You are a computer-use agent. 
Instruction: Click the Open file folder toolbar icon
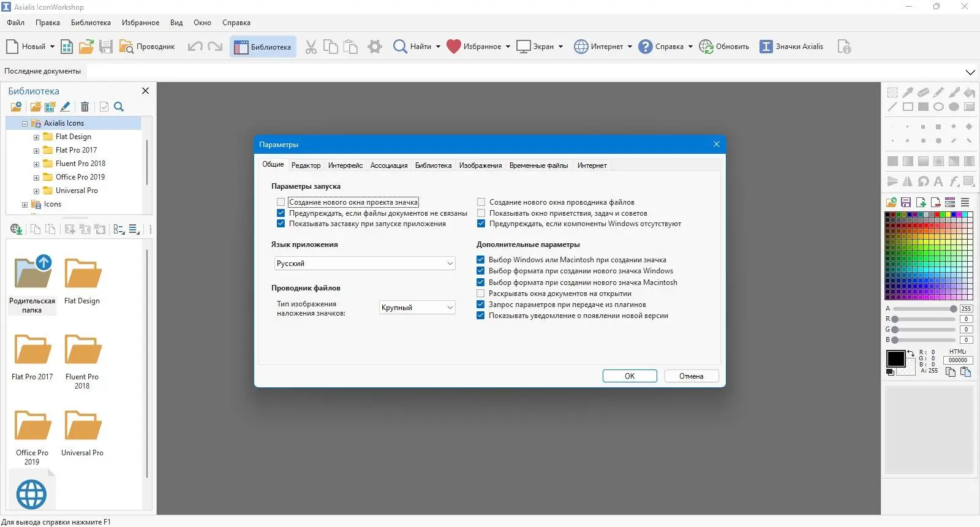pyautogui.click(x=86, y=47)
